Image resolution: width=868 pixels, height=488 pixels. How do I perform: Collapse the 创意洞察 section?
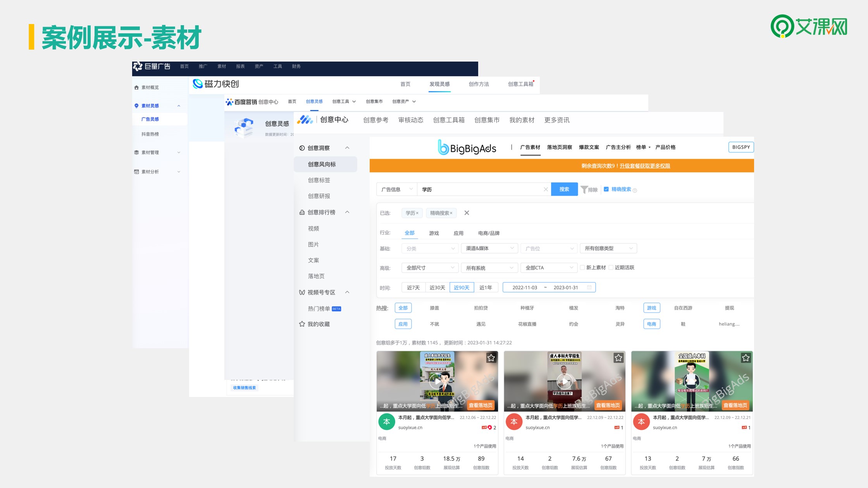347,148
